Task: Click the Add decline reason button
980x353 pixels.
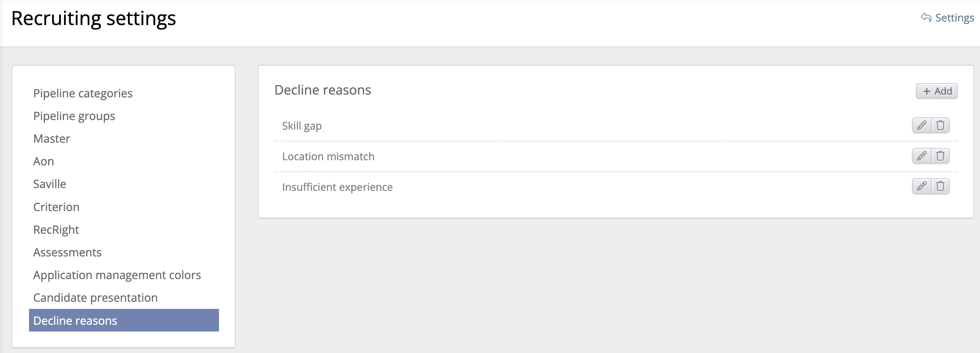Action: (x=937, y=91)
